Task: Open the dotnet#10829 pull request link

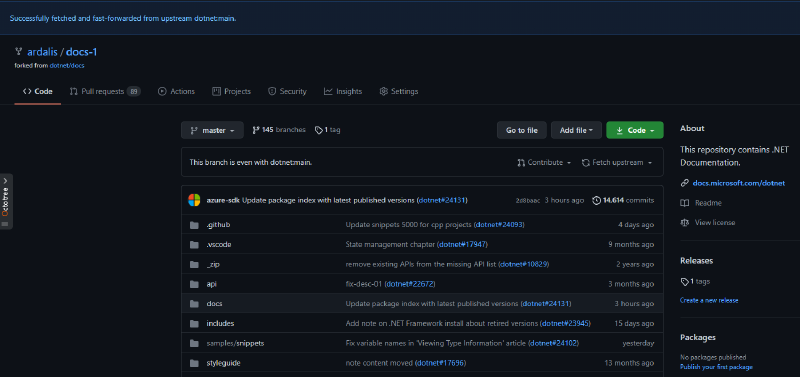Action: (x=524, y=264)
